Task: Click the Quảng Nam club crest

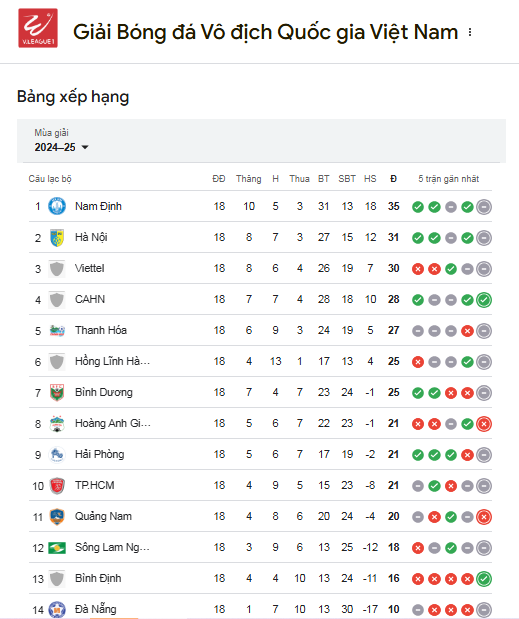Action: click(57, 516)
